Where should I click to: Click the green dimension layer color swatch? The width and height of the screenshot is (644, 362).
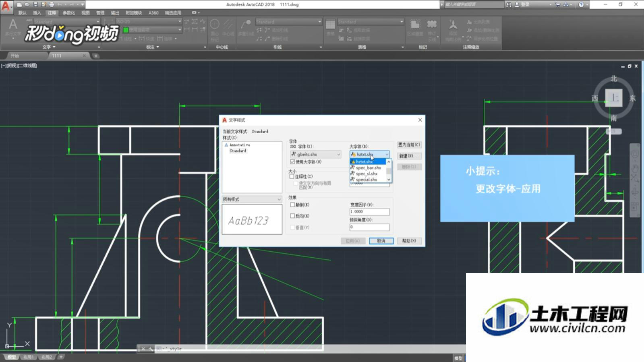pos(126,30)
